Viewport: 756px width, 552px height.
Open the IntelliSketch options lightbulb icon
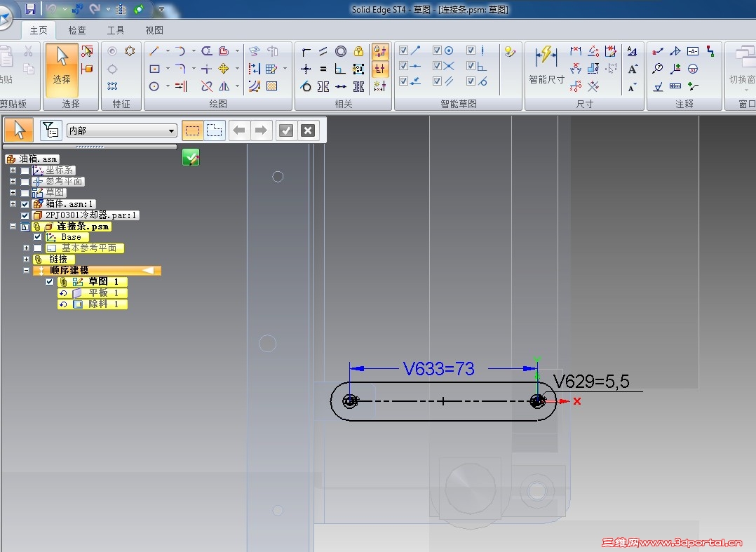tap(510, 51)
